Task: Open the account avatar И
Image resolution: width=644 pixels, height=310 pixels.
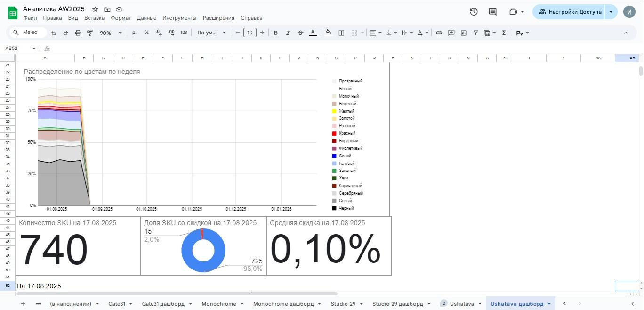Action: click(x=629, y=12)
